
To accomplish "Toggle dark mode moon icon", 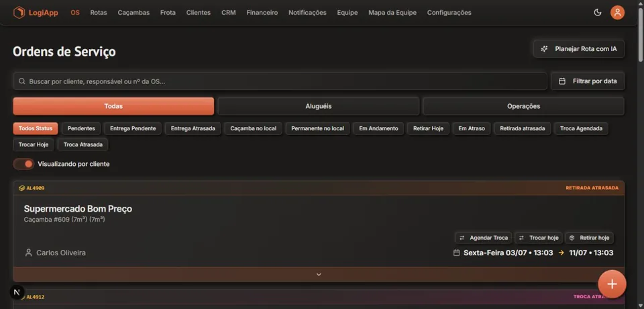I will tap(598, 12).
